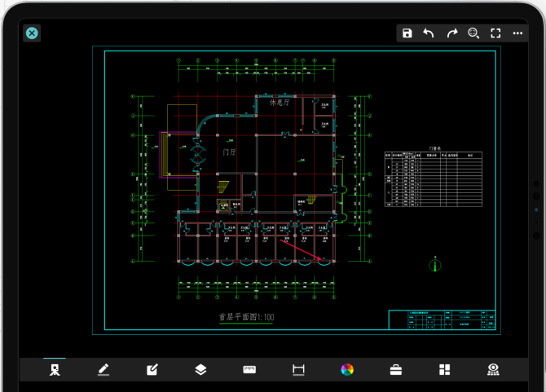Click the 门窗表 schedule table
Screen dimensions: 546x392
click(x=434, y=179)
